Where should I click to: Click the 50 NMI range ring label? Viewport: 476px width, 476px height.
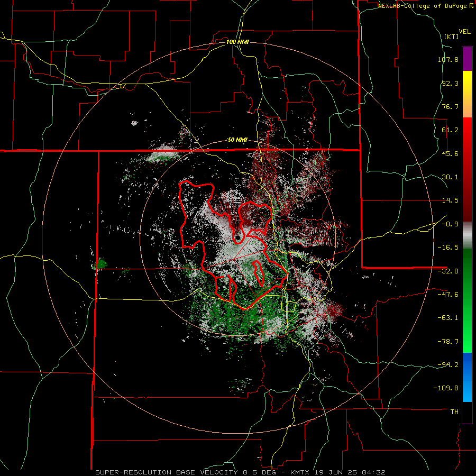[237, 140]
